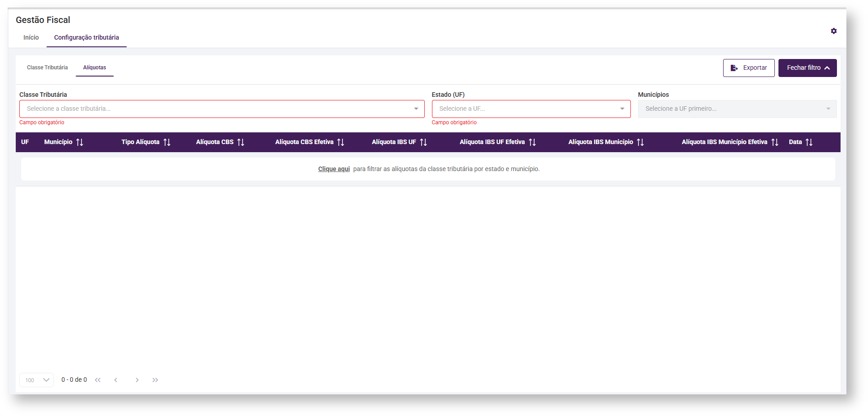Open the Estado (UF) dropdown
Screen dimensions: 868x416
point(531,109)
